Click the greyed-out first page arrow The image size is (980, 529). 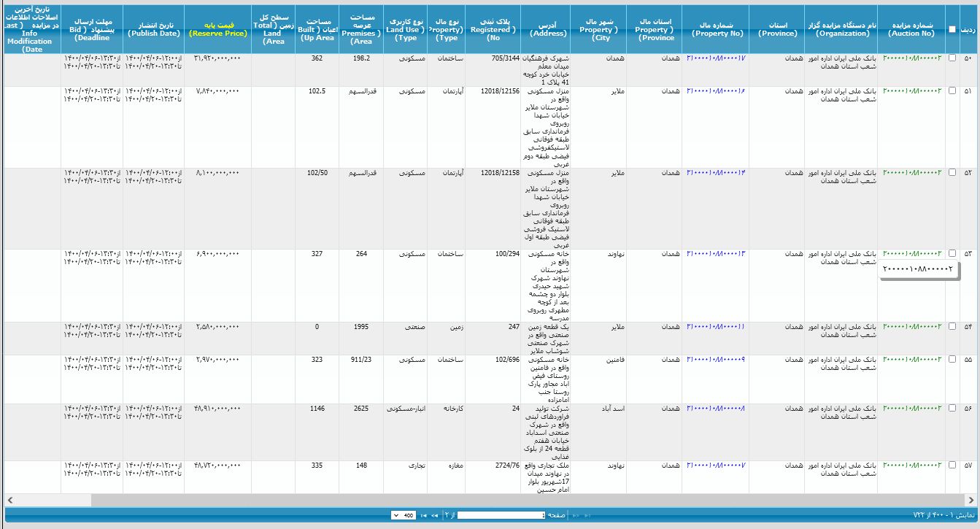(x=586, y=515)
